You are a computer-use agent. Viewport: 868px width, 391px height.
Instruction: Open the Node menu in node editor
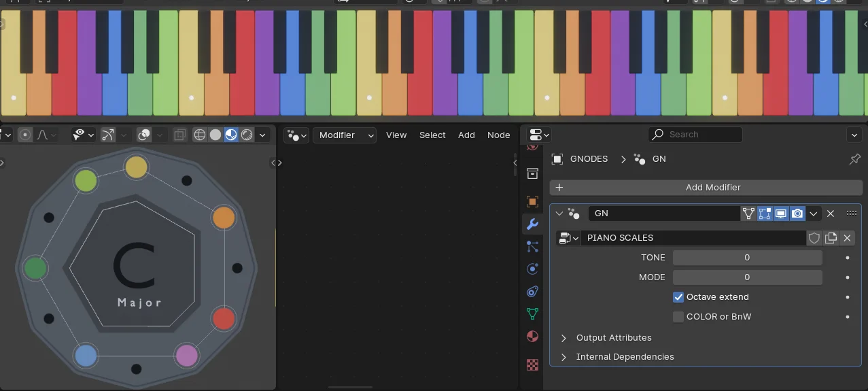pos(498,135)
